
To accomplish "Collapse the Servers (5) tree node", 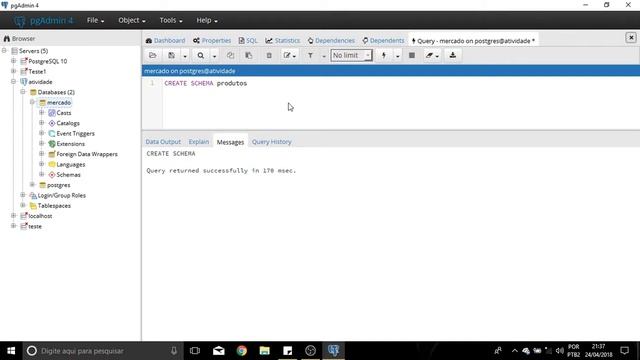I will coord(4,51).
